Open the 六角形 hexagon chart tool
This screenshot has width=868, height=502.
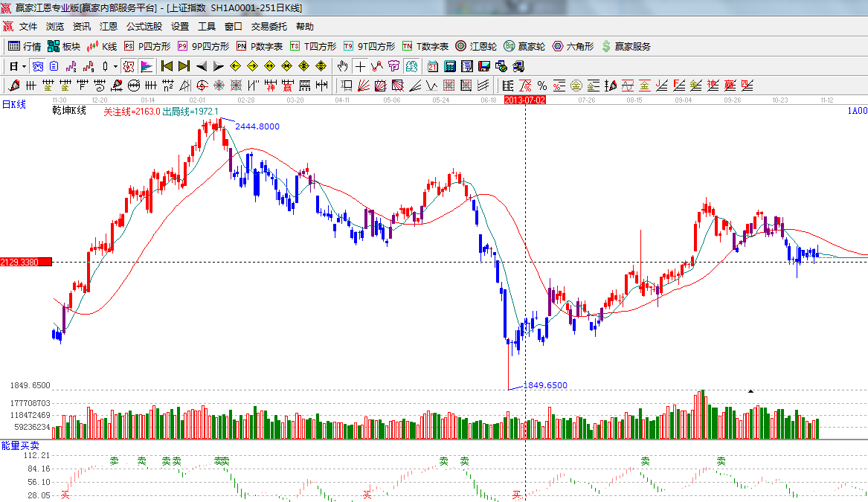[x=572, y=46]
